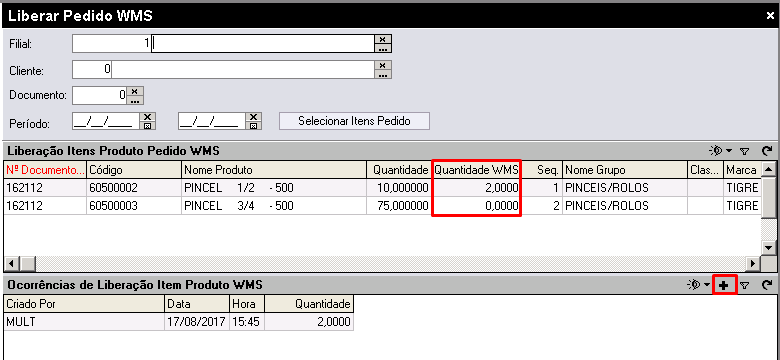Click Quantidade header in Liberação Itens grid
The width and height of the screenshot is (780, 360).
tap(398, 170)
